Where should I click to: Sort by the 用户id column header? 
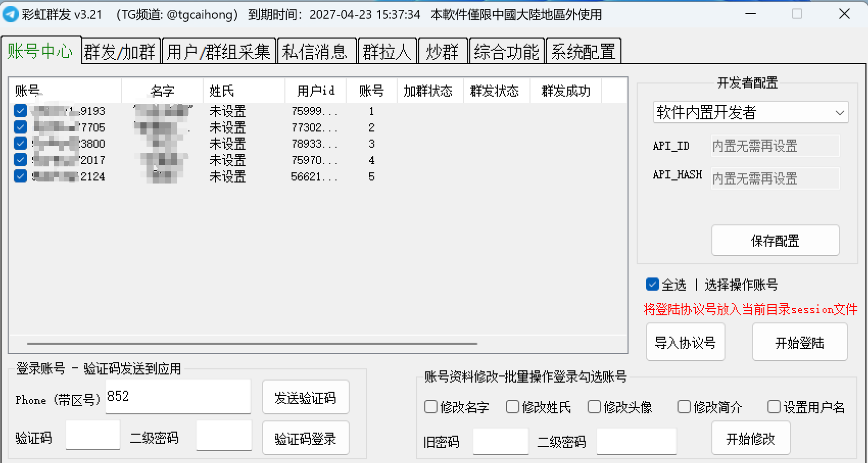pyautogui.click(x=315, y=91)
